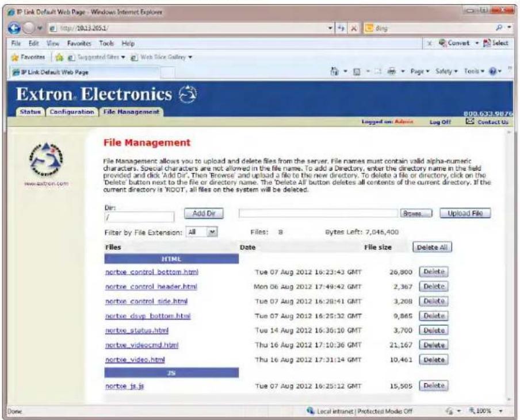Click the page vertical scrollbar
520x420 pixels.
click(x=510, y=267)
